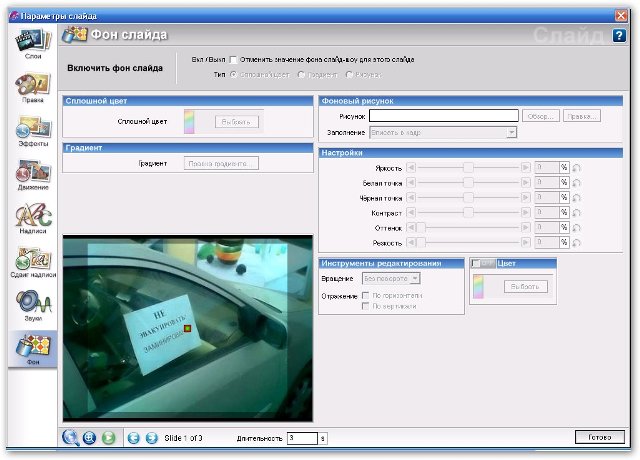Check the По горизонтали flip option

tap(366, 295)
